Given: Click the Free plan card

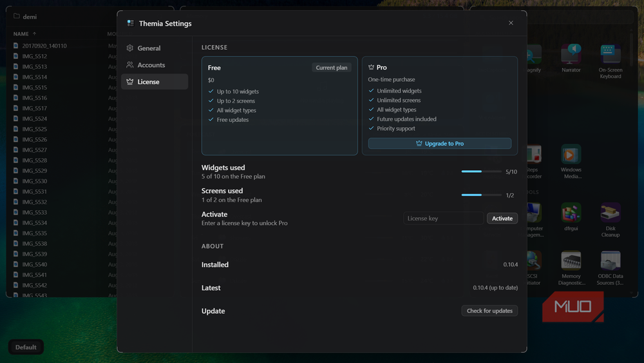Looking at the screenshot, I should click(x=279, y=106).
